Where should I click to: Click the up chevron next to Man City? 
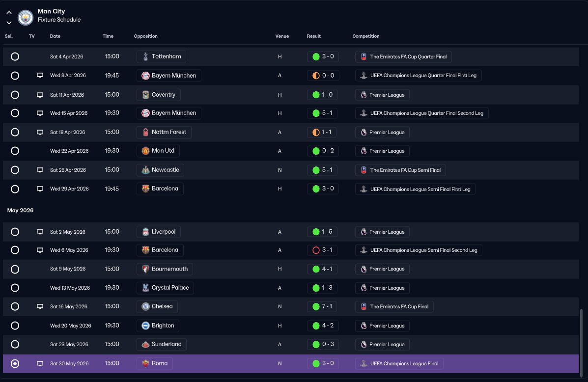[x=9, y=13]
